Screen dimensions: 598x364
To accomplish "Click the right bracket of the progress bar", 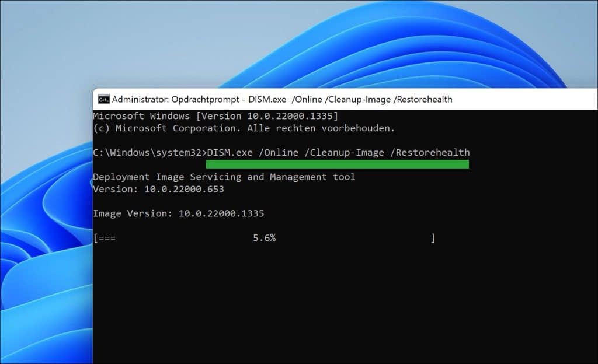I will 433,237.
